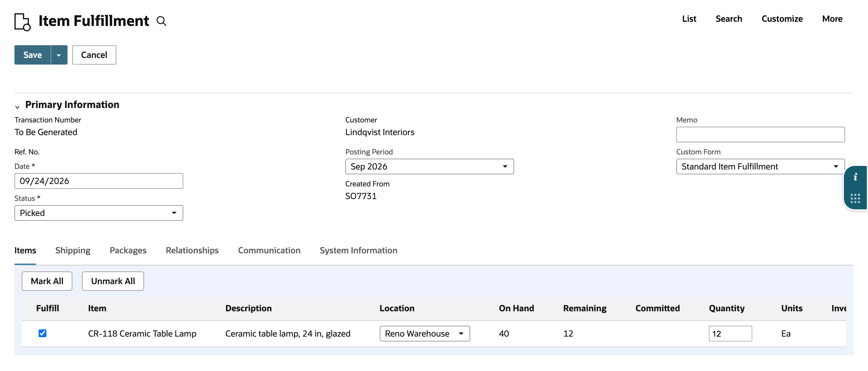This screenshot has height=371, width=868.
Task: Click the Quantity field showing 12
Action: click(730, 333)
